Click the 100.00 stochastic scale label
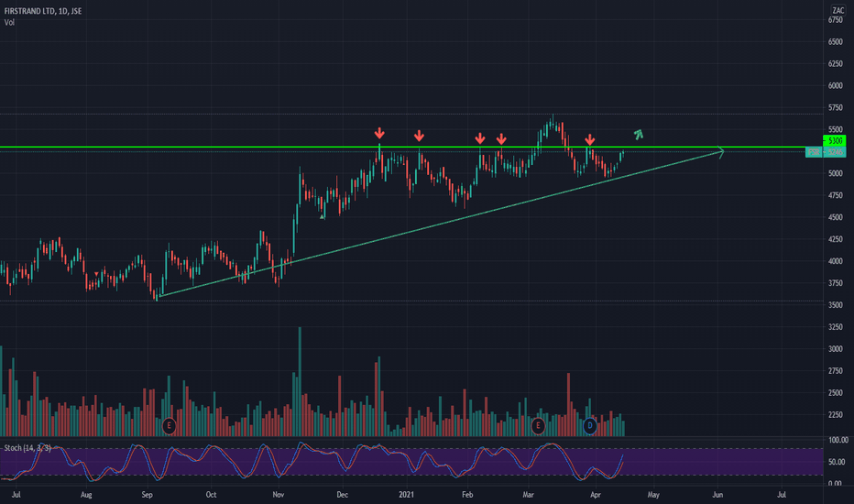The height and width of the screenshot is (504, 854). tap(838, 440)
